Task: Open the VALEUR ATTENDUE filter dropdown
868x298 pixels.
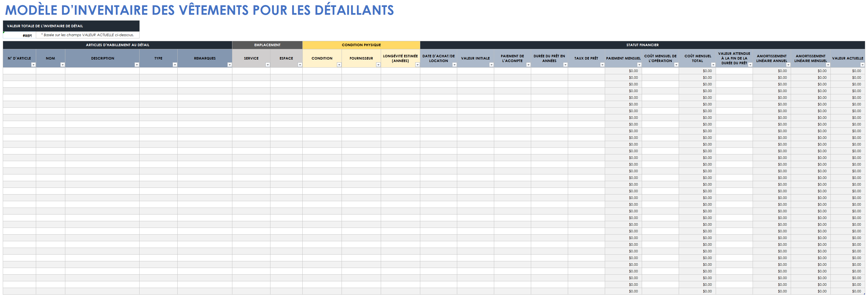Action: [x=750, y=65]
